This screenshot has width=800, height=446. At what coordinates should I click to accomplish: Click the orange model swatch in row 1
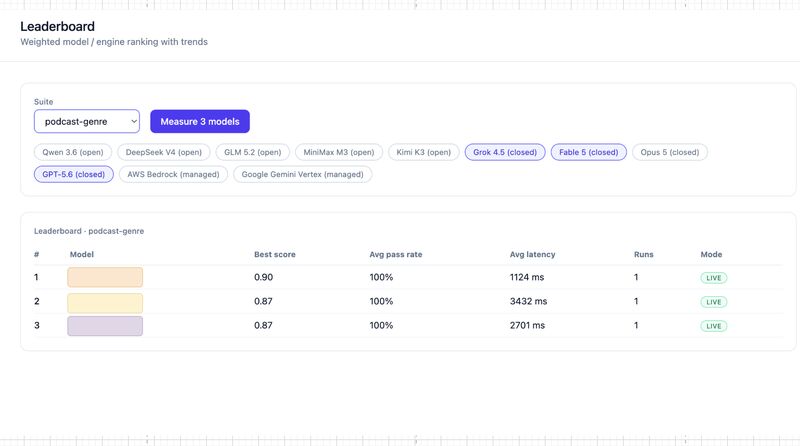click(105, 277)
